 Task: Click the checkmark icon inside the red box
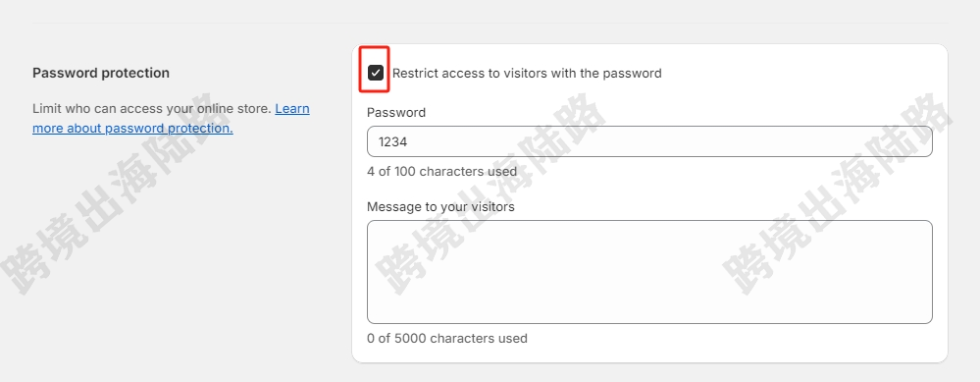(375, 73)
